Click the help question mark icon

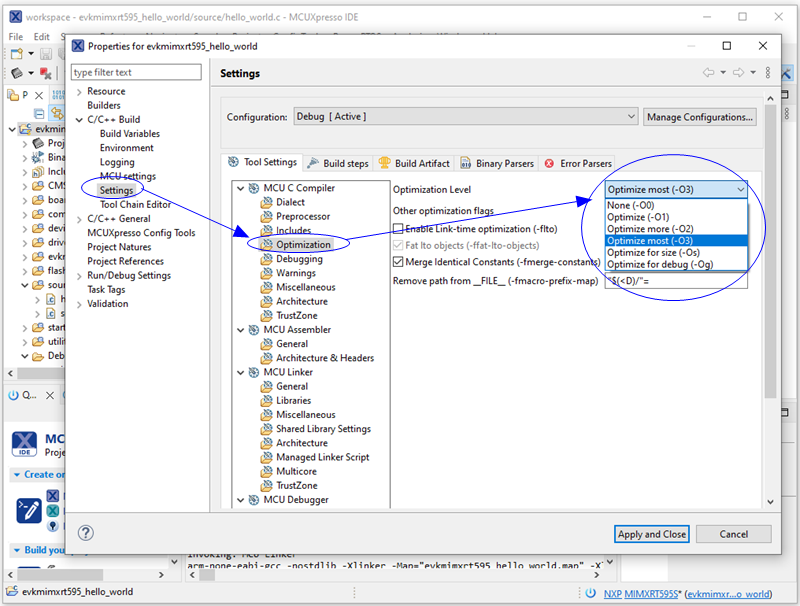[86, 533]
